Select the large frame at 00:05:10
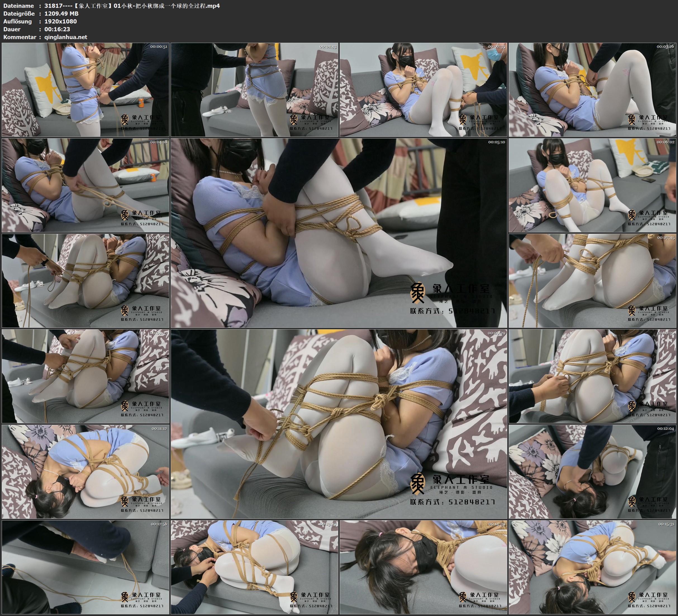Image resolution: width=678 pixels, height=616 pixels. (339, 233)
